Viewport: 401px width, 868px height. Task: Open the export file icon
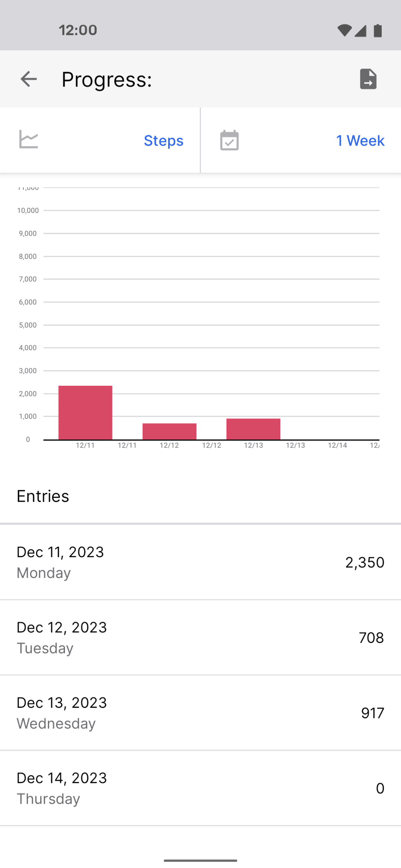(368, 79)
